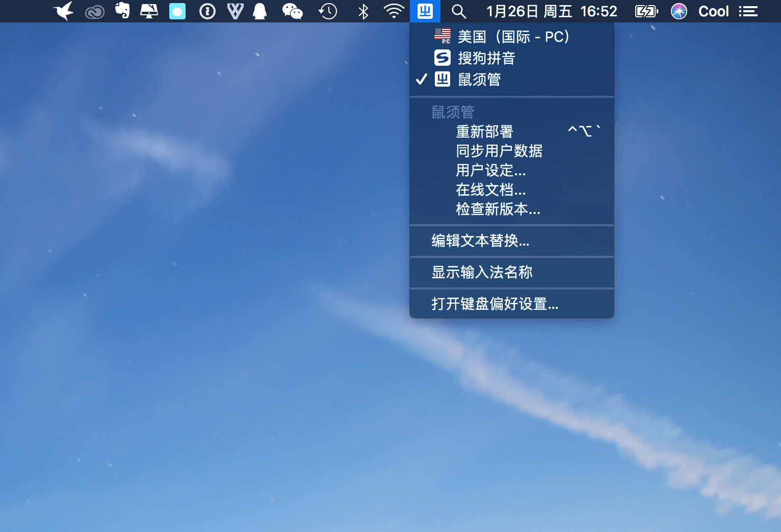The image size is (781, 532).
Task: Choose 检查新版本... menu item
Action: click(512, 209)
